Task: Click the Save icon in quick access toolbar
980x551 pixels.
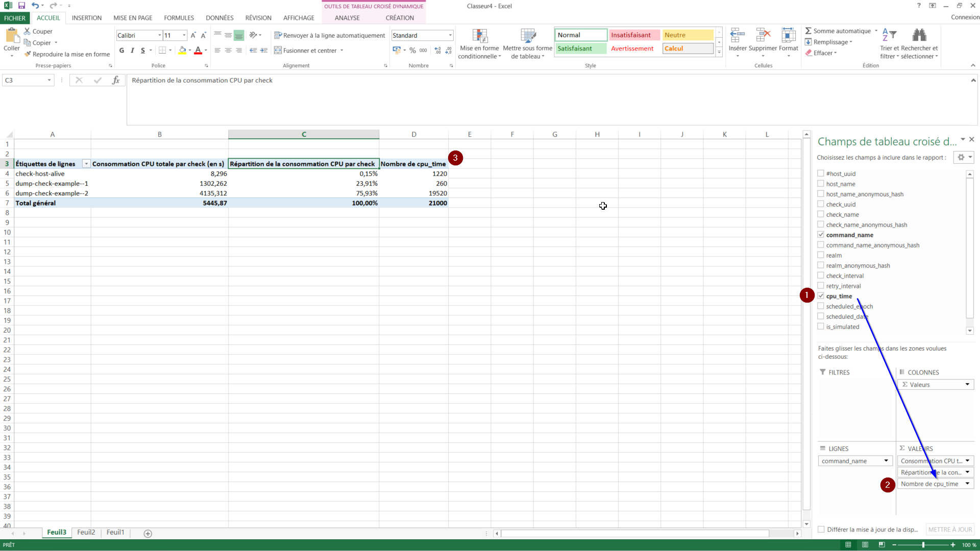Action: 21,6
